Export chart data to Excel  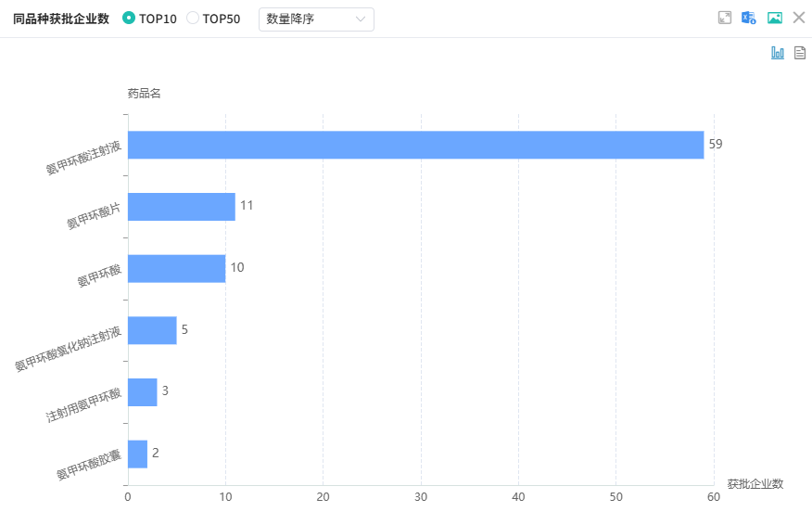coord(749,18)
